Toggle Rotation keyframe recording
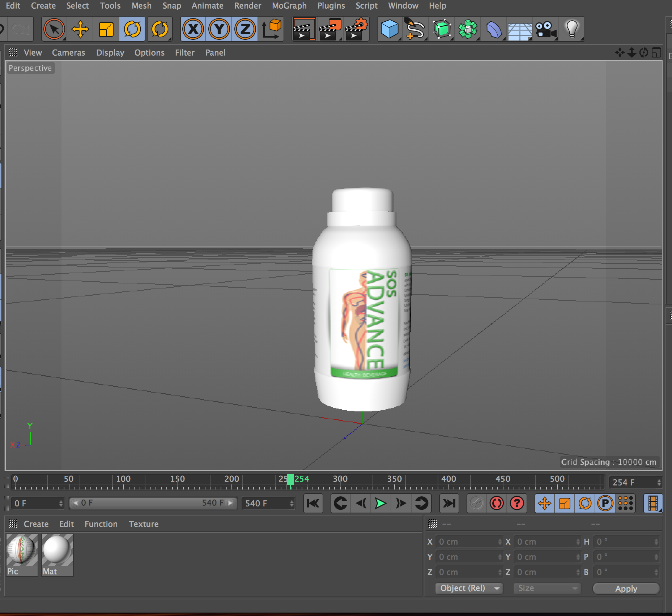Image resolution: width=672 pixels, height=616 pixels. [585, 503]
